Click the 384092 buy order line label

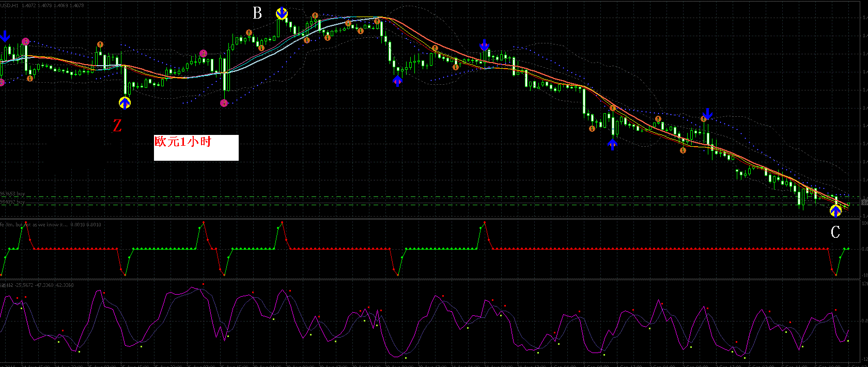pyautogui.click(x=12, y=202)
